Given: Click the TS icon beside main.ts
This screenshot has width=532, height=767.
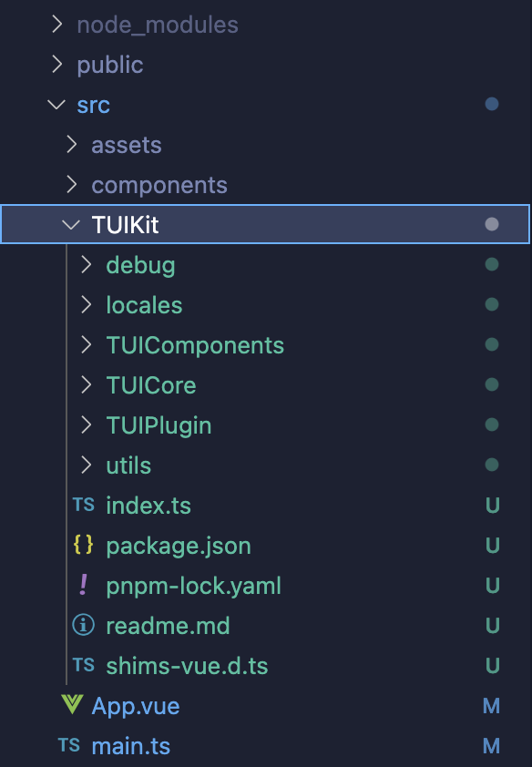Looking at the screenshot, I should (68, 745).
